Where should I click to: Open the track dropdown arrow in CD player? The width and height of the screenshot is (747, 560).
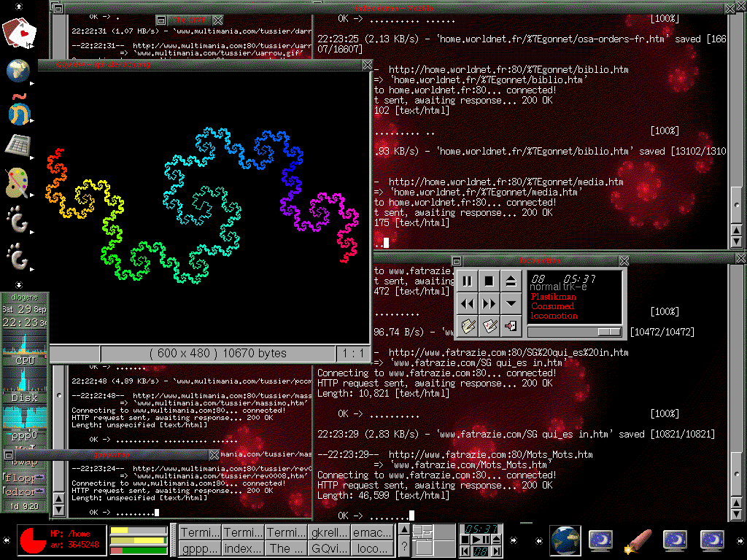pos(511,303)
